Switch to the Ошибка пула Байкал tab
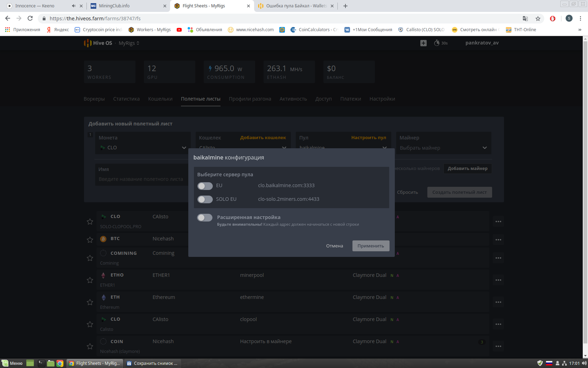 click(x=296, y=6)
